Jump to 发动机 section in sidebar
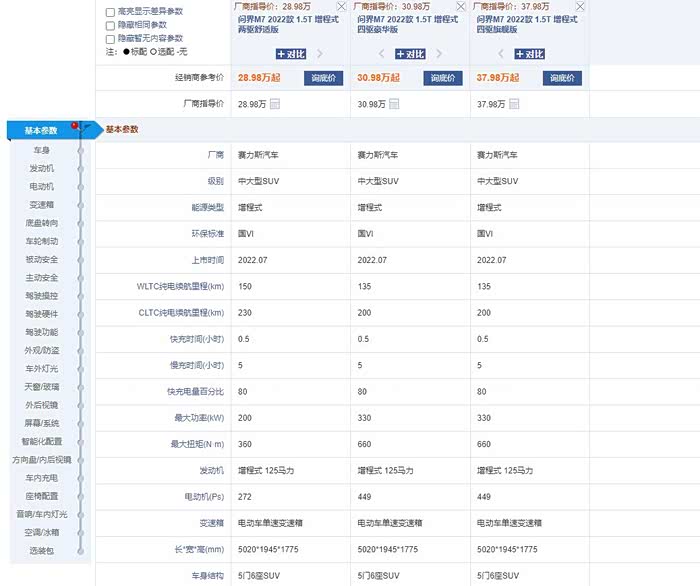Screen dimensions: 700x586 42,168
